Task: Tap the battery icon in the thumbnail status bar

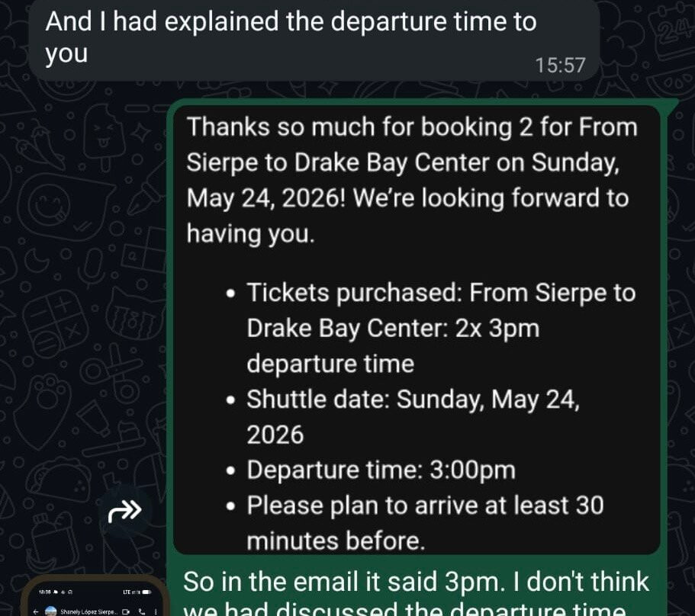Action: tap(146, 592)
